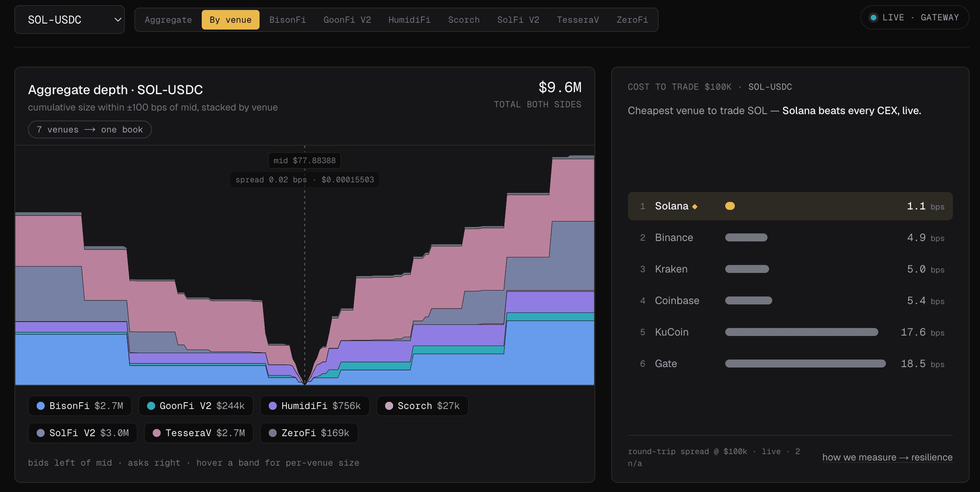Click the mid $77.88388 label
This screenshot has height=492, width=980.
pyautogui.click(x=305, y=160)
